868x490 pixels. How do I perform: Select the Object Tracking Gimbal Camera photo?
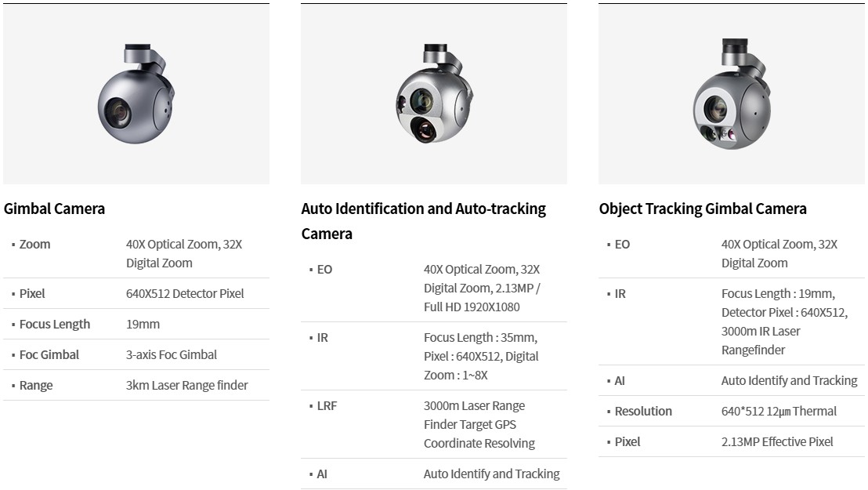[x=731, y=93]
